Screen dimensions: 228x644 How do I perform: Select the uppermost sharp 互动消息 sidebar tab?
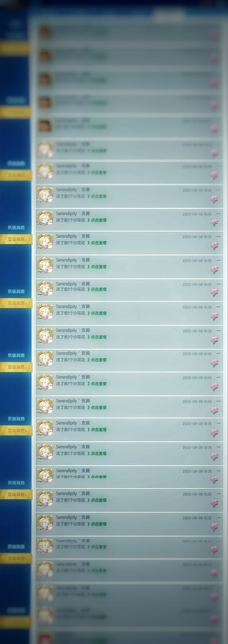16,239
